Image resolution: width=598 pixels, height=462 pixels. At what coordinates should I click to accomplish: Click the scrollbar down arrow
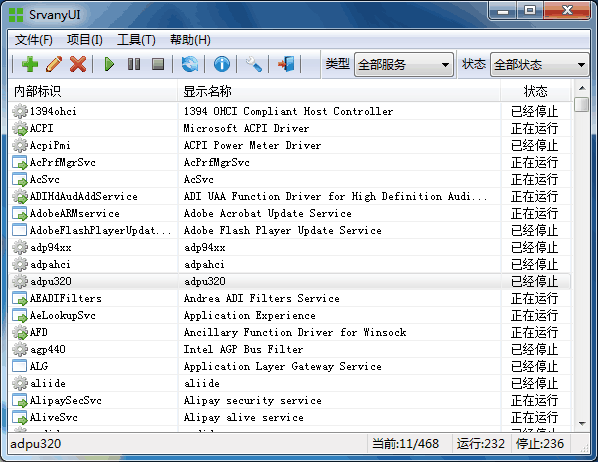pyautogui.click(x=582, y=423)
